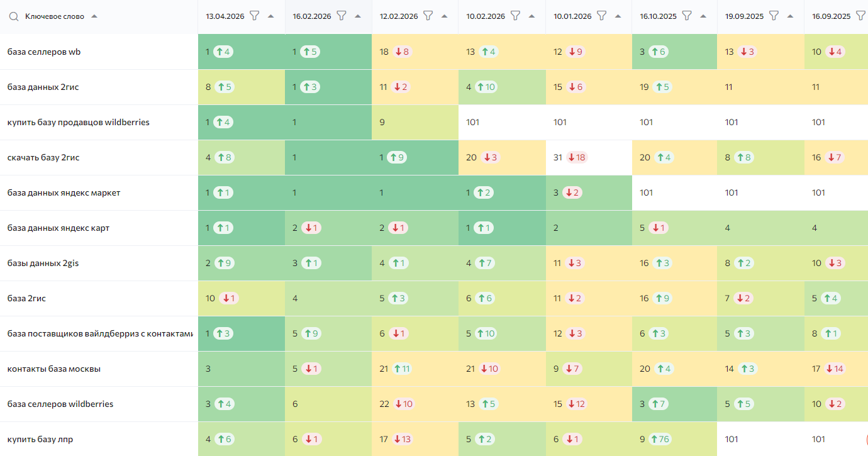The width and height of the screenshot is (868, 456).
Task: Click the 101 cell for купить базу лпр under 19.09.2025
Action: click(760, 439)
